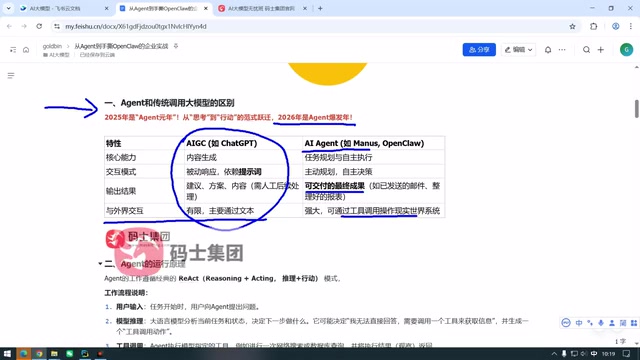This screenshot has width=640, height=360.
Task: Click the grid icon in floating toolbar
Action: (x=634, y=323)
